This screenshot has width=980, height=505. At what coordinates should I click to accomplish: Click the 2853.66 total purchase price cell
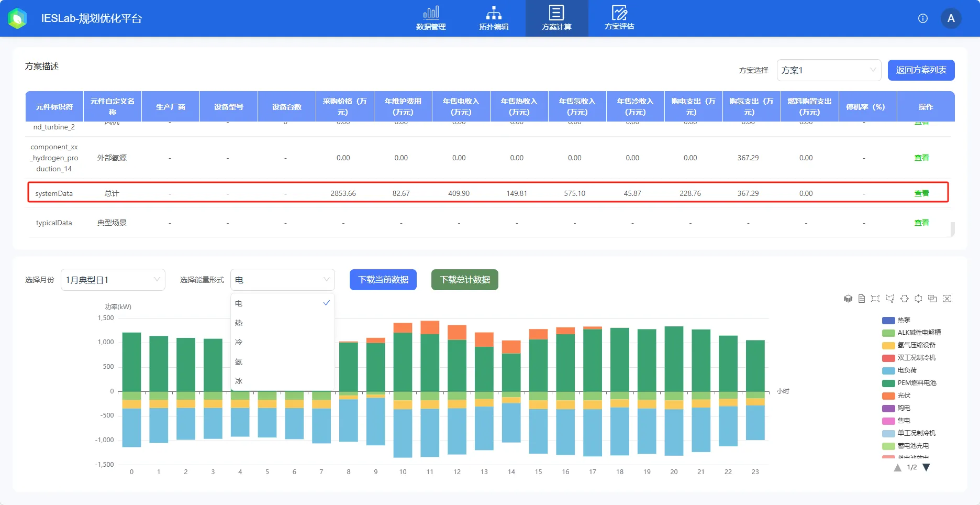pyautogui.click(x=343, y=193)
